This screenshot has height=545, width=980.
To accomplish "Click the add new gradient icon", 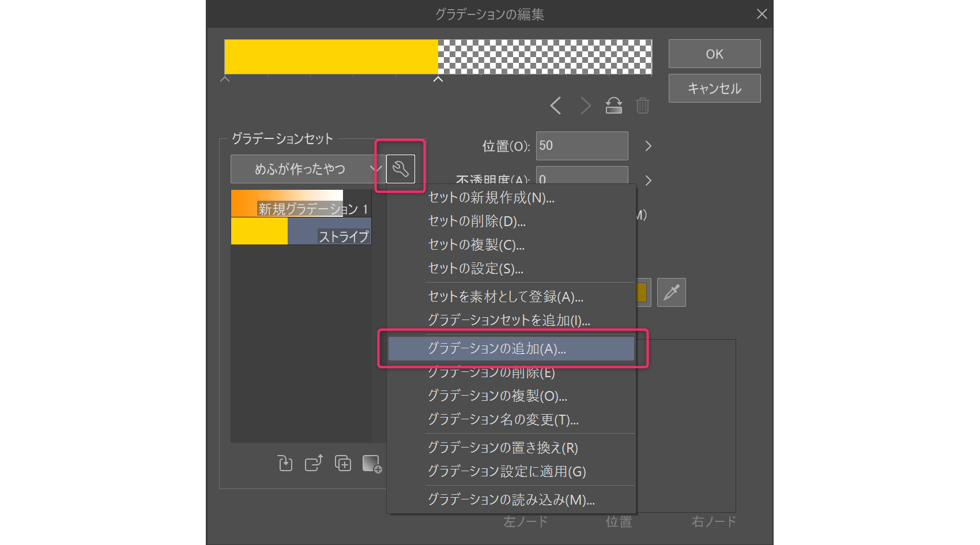I will pyautogui.click(x=372, y=463).
